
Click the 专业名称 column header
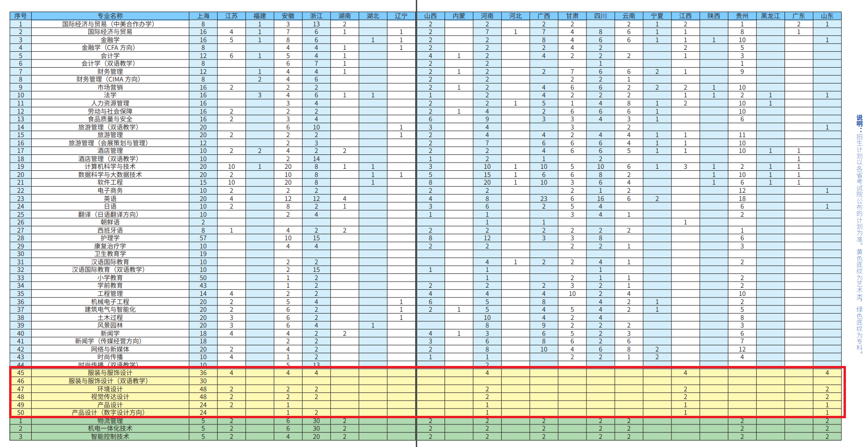tap(110, 16)
